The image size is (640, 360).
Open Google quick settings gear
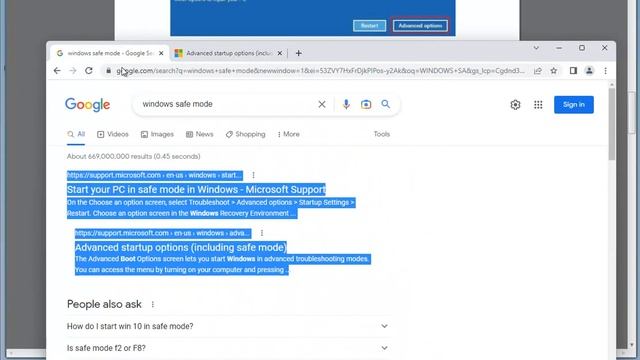(515, 105)
